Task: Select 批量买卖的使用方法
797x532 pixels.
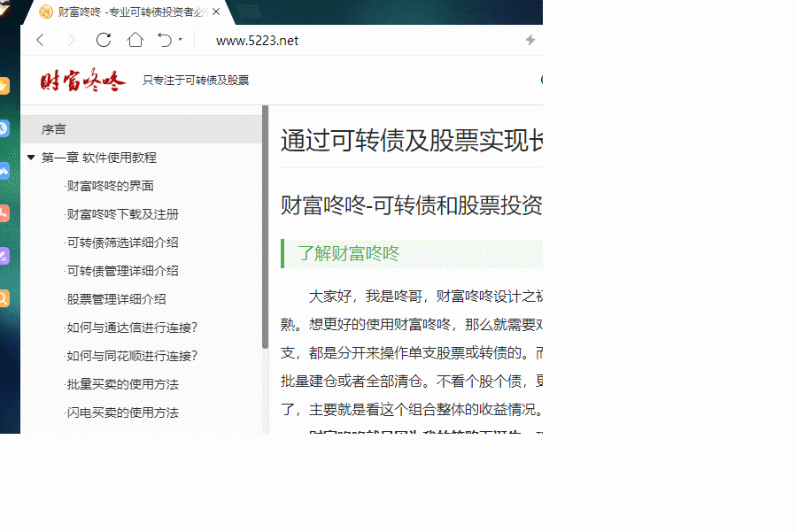Action: point(122,385)
